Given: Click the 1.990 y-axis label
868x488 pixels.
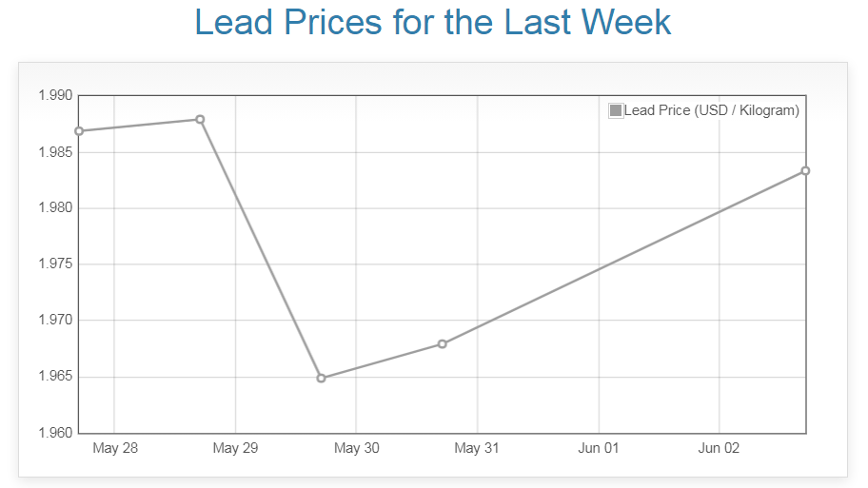Looking at the screenshot, I should pos(55,96).
